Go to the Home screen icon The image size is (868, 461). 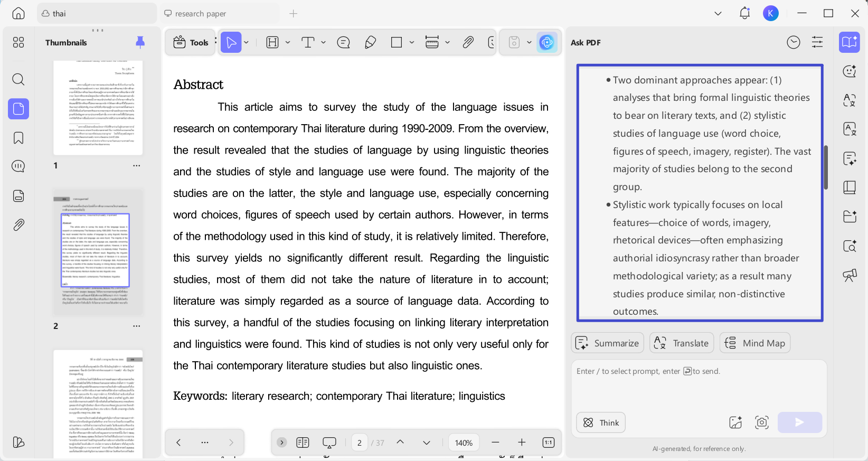click(18, 13)
